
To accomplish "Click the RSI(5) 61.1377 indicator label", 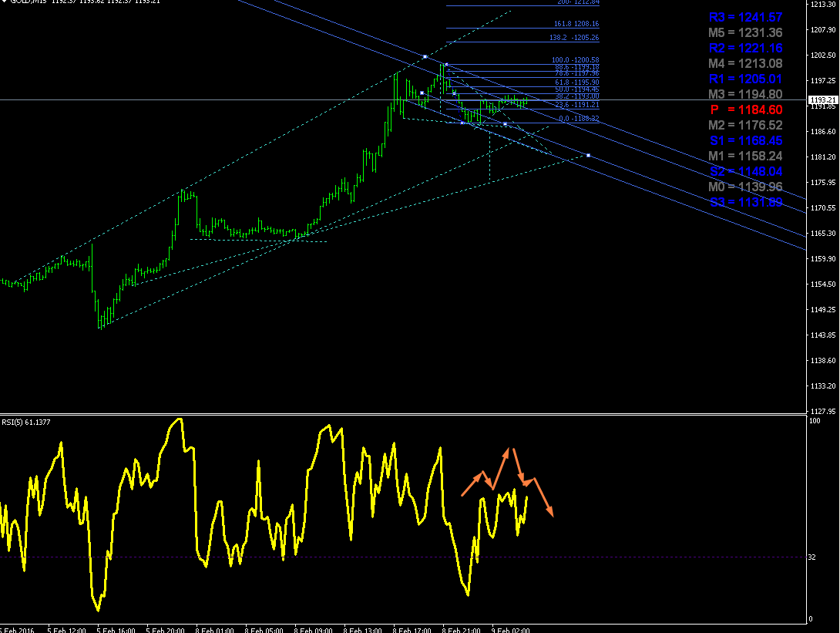I will coord(25,423).
